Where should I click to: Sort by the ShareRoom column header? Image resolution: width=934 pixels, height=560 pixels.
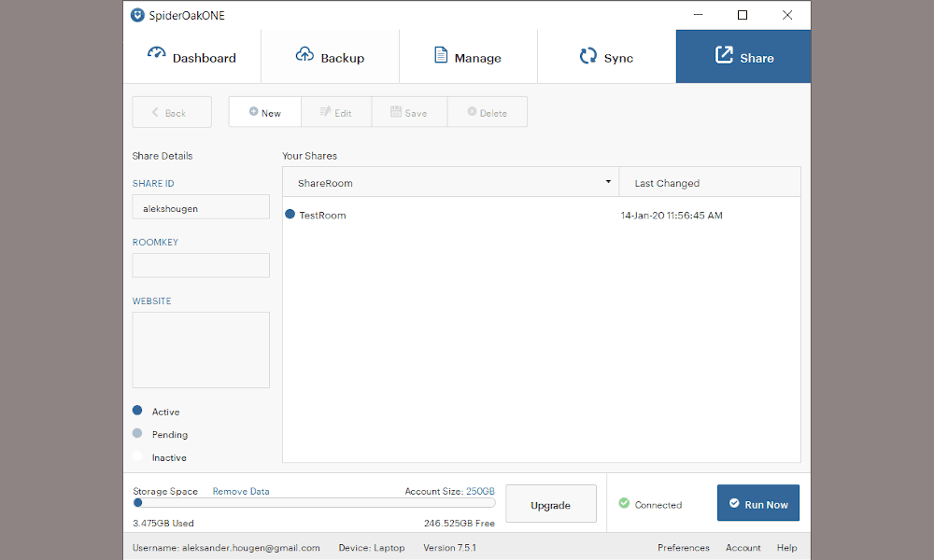coord(451,182)
